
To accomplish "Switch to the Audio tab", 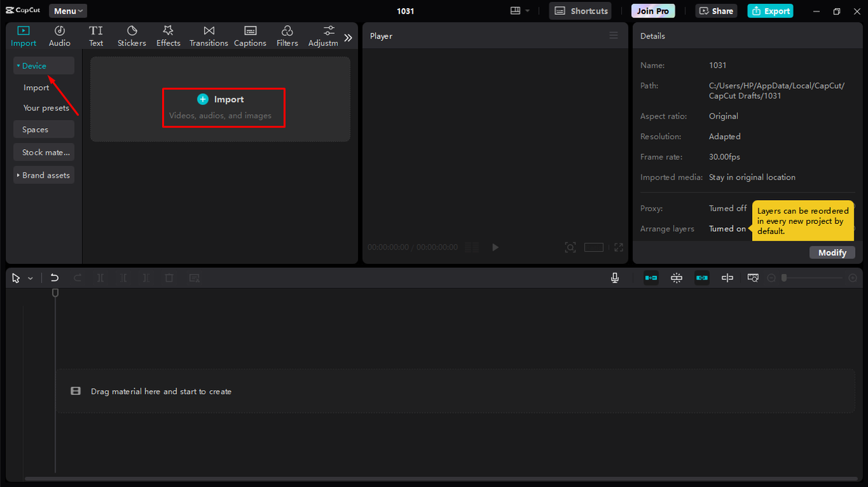I will (60, 37).
